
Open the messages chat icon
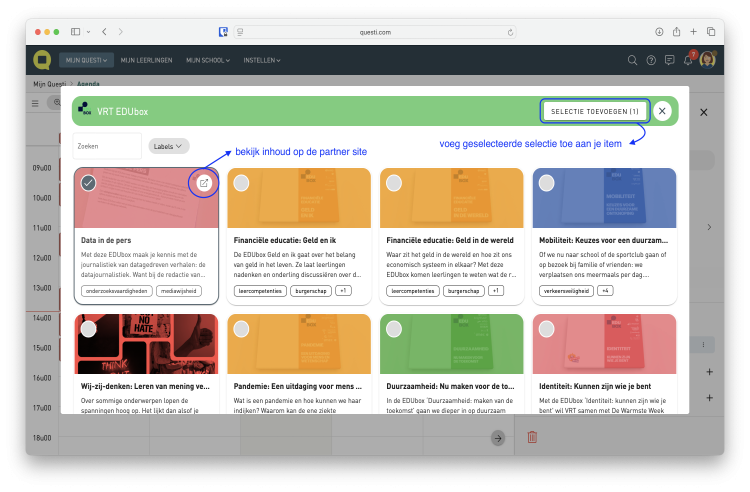(670, 60)
